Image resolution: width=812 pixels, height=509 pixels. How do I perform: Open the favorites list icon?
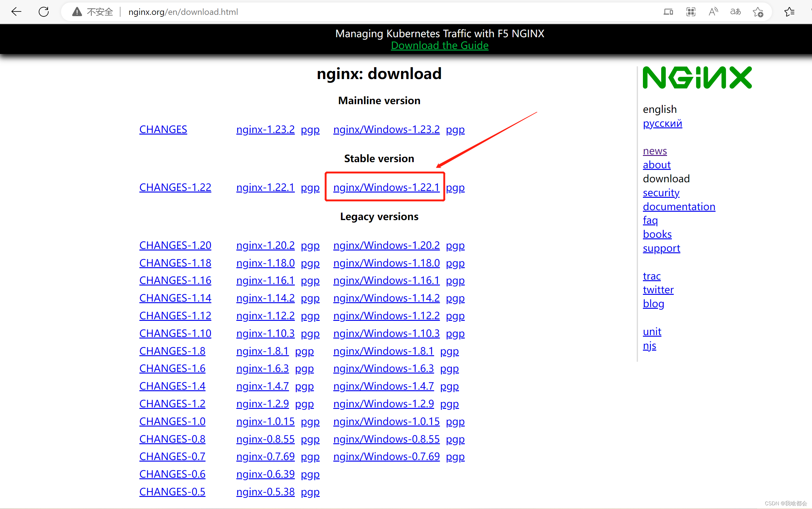pyautogui.click(x=789, y=12)
